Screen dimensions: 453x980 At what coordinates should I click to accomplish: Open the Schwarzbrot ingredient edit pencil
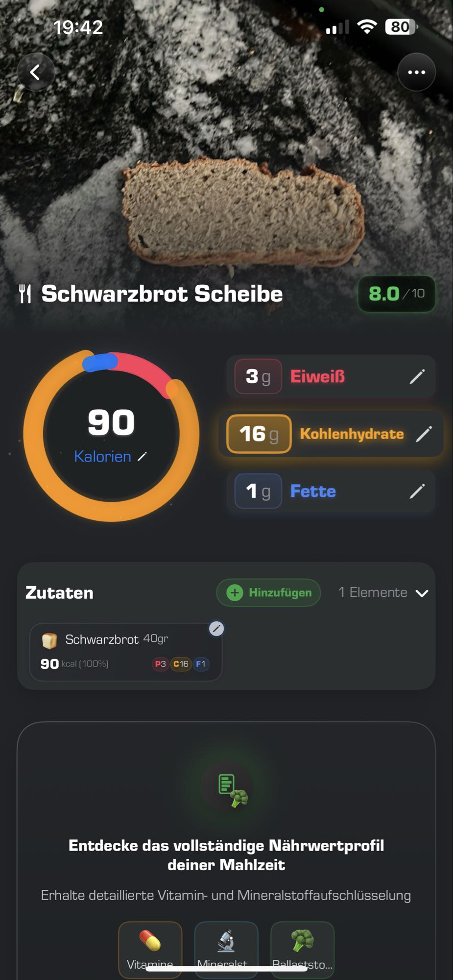click(x=216, y=629)
